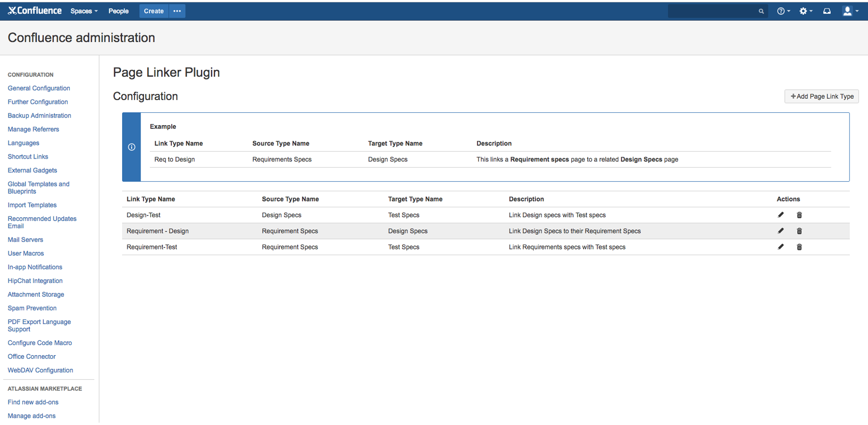Delete the Requirement-Test link type
Viewport: 868px width, 425px height.
click(799, 247)
